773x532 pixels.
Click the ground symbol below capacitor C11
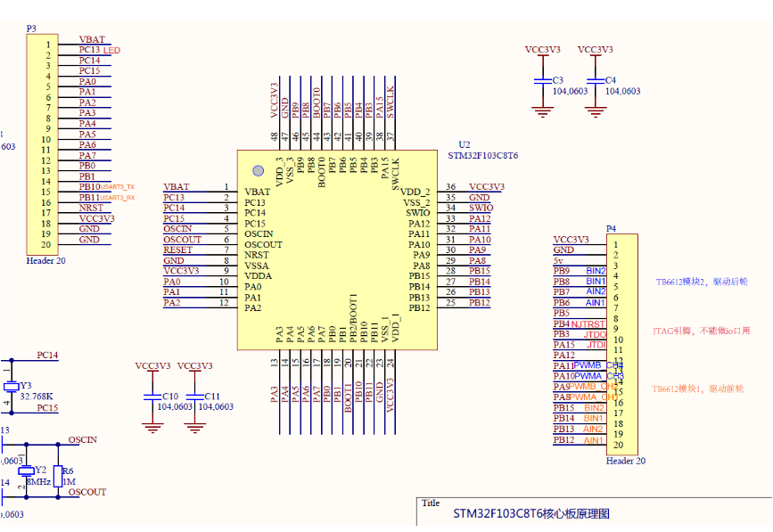195,428
